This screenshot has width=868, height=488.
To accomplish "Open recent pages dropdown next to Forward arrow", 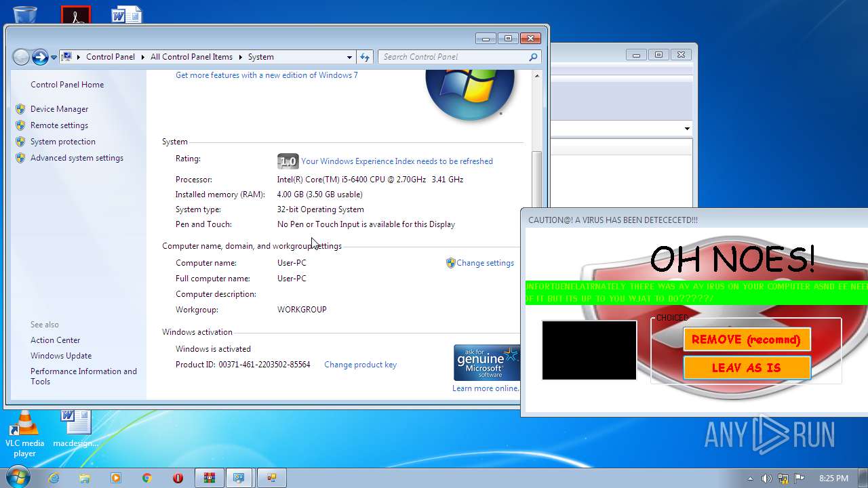I will point(54,58).
